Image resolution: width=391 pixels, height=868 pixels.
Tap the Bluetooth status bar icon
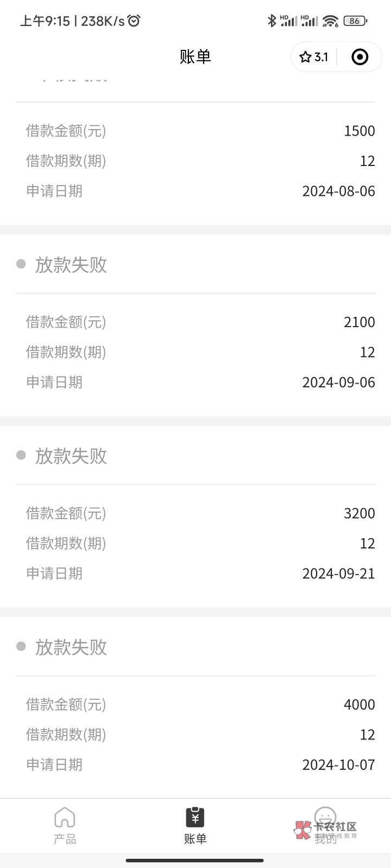pyautogui.click(x=272, y=21)
